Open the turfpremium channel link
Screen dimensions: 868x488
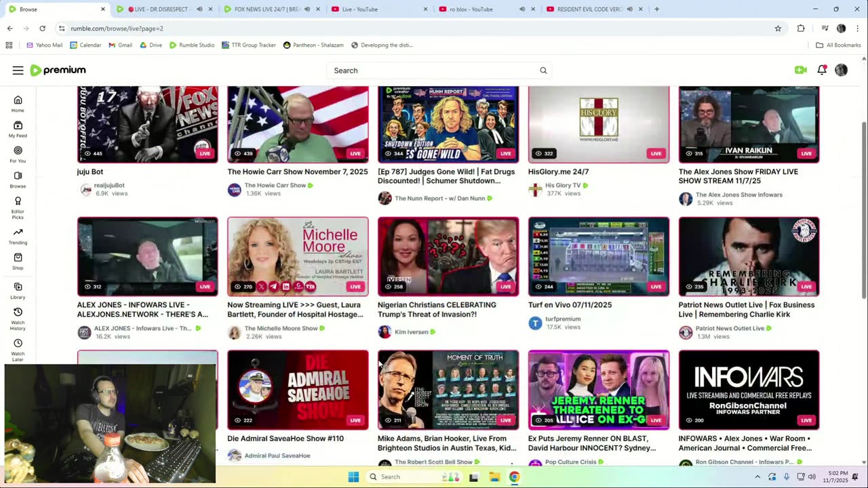[x=563, y=319]
